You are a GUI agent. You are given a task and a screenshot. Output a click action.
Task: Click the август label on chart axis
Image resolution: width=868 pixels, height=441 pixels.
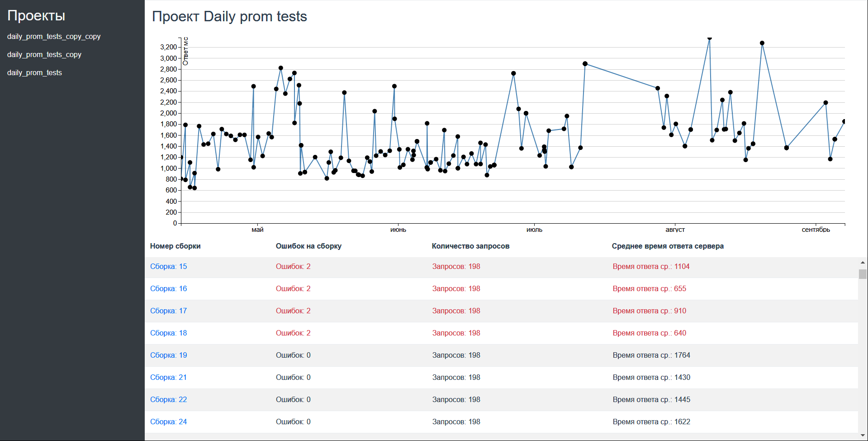point(675,230)
